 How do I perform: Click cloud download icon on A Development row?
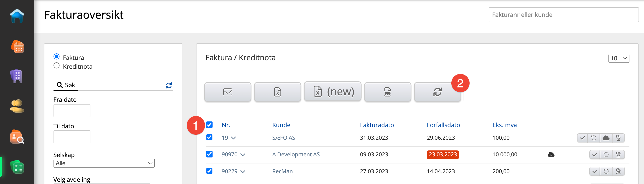(551, 154)
